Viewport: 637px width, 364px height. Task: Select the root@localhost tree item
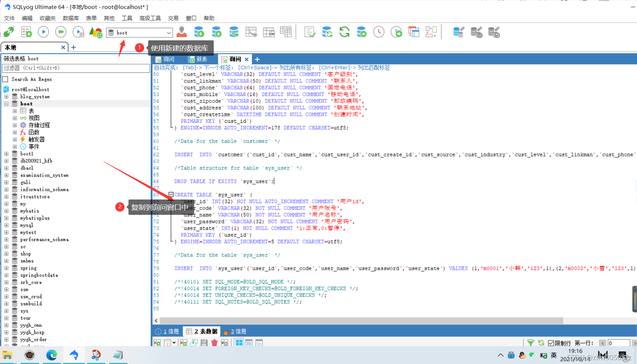30,90
